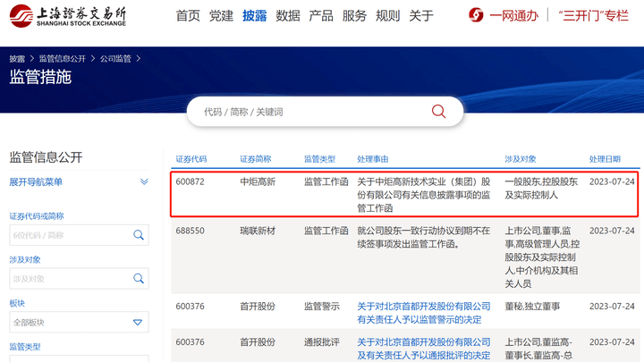The width and height of the screenshot is (644, 362).
Task: Click the Shanghai Stock Exchange logo
Action: click(68, 16)
